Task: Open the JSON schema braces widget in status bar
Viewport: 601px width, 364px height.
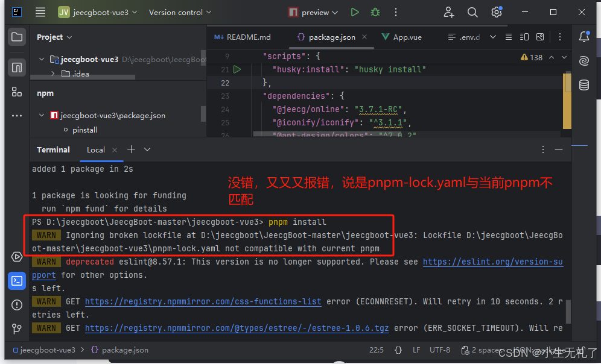Action: pos(398,350)
